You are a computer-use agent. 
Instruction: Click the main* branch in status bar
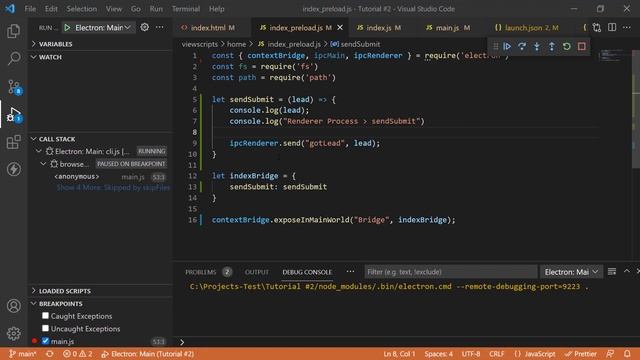[x=23, y=354]
